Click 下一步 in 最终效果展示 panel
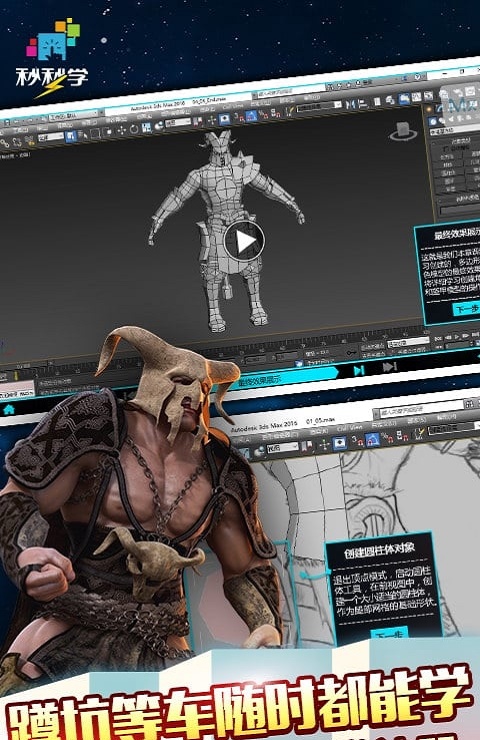480x740 pixels. point(466,308)
